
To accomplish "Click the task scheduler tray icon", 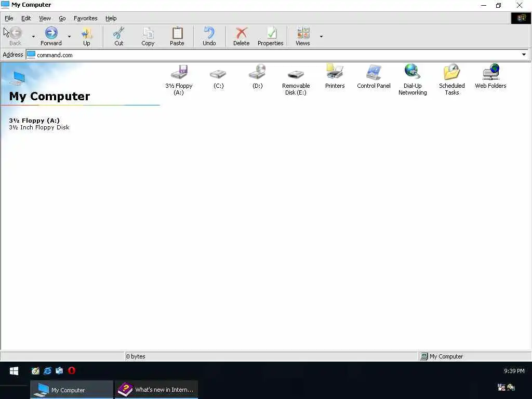I will pos(501,387).
